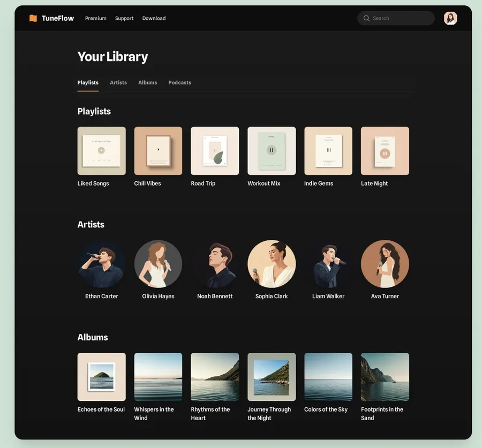Switch to the Albums tab
482x448 pixels.
pyautogui.click(x=147, y=82)
